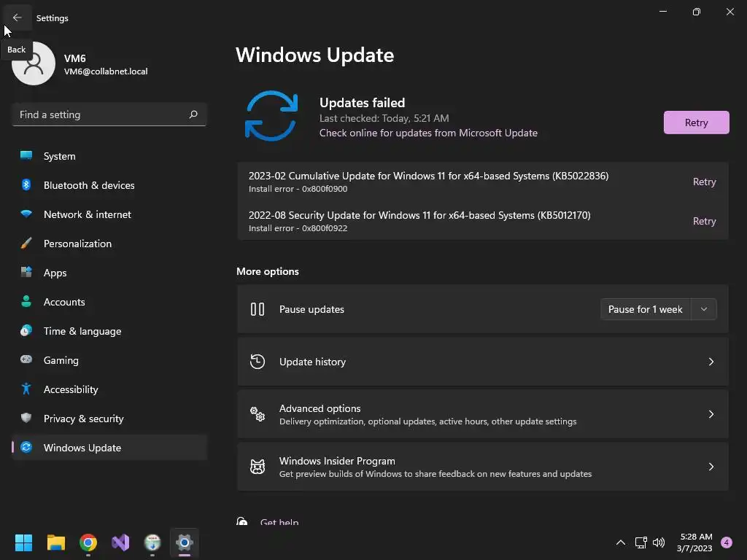The height and width of the screenshot is (560, 747).
Task: Go to Privacy & security
Action: coord(109,418)
